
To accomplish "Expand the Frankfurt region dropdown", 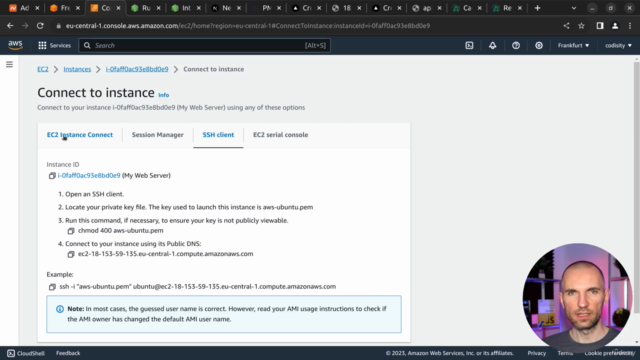I will pyautogui.click(x=573, y=45).
